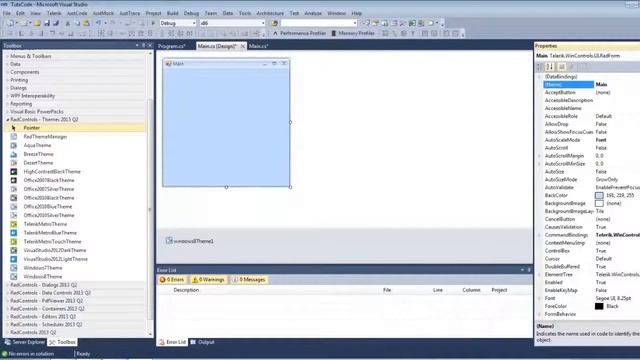Image resolution: width=640 pixels, height=360 pixels.
Task: Expand RadControls - Data Controls 2013 Q2
Action: tap(7, 293)
